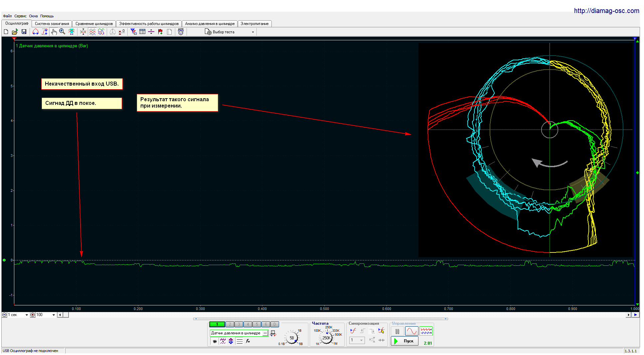
Task: Switch to Сравнение цилиндров tab
Action: click(94, 24)
